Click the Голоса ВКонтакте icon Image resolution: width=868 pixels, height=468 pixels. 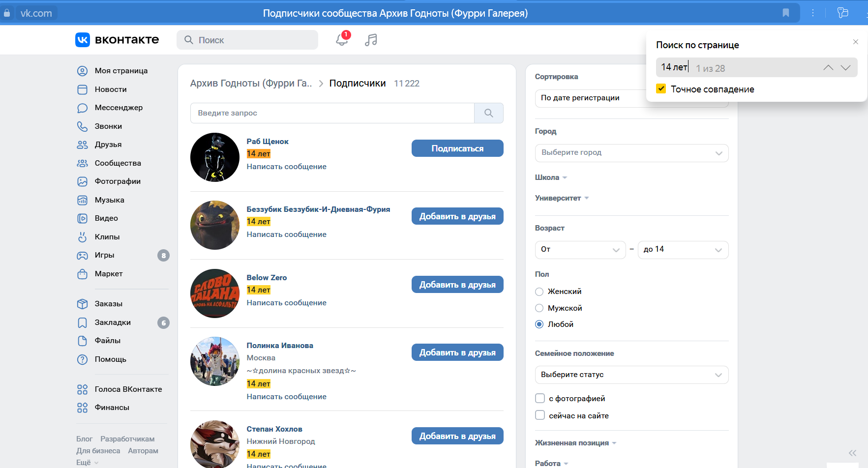(82, 389)
